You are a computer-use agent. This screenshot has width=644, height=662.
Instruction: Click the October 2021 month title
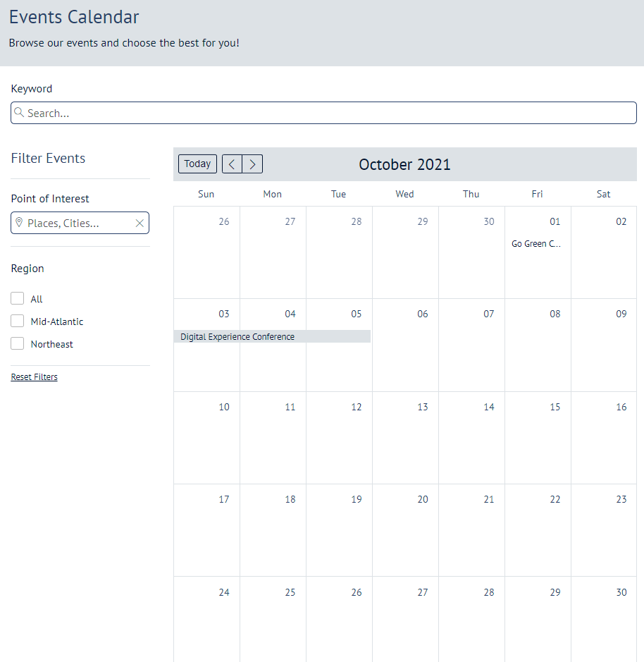tap(404, 164)
